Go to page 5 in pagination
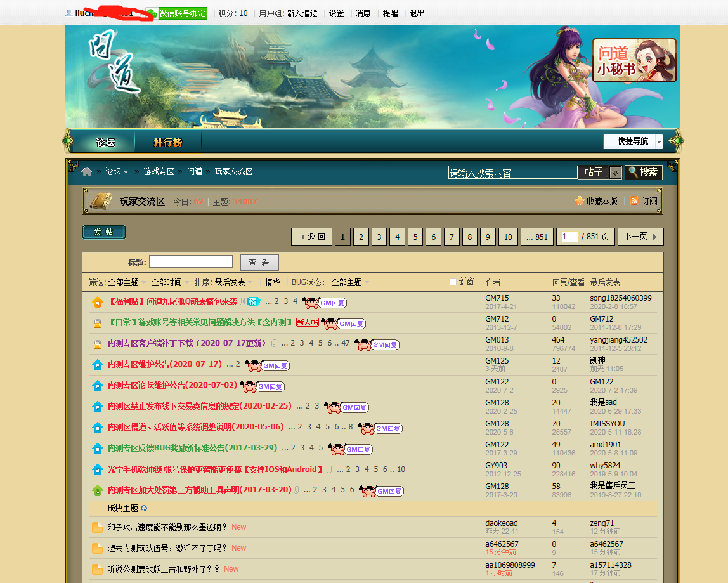728x583 pixels. (415, 237)
